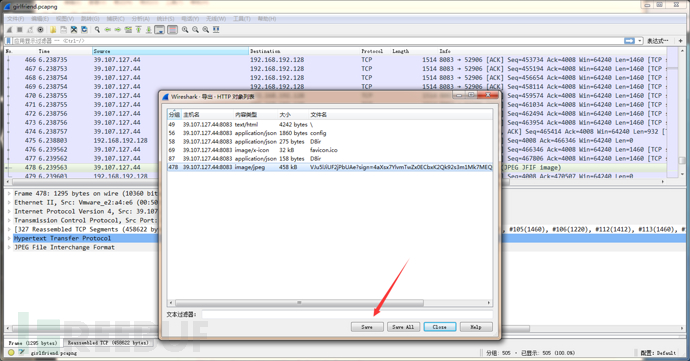Open the 表达式 expression button

(x=657, y=41)
